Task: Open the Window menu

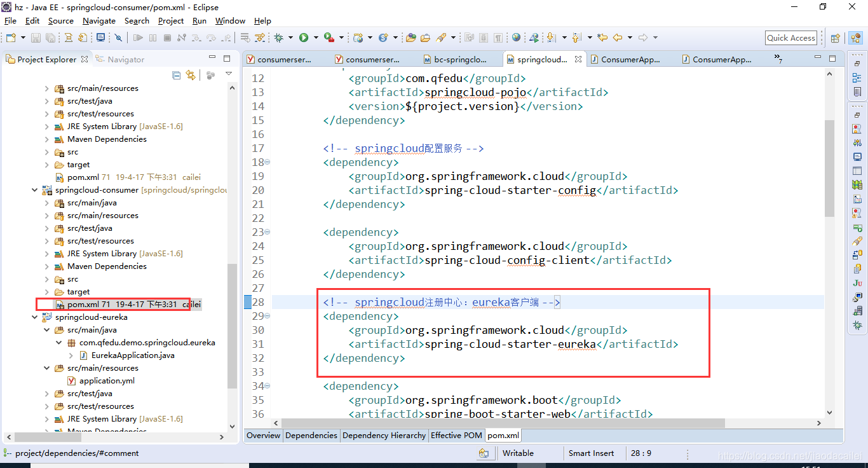Action: 230,20
